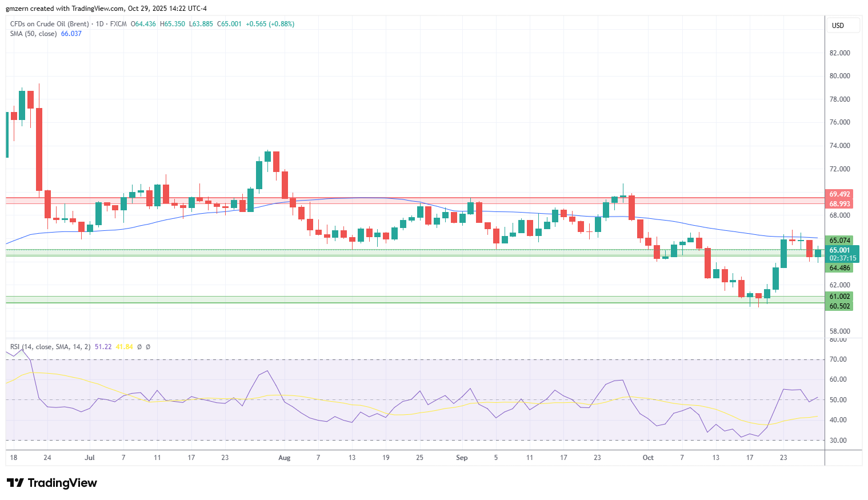868x500 pixels.
Task: Click the Aug label on the time axis
Action: click(x=284, y=458)
